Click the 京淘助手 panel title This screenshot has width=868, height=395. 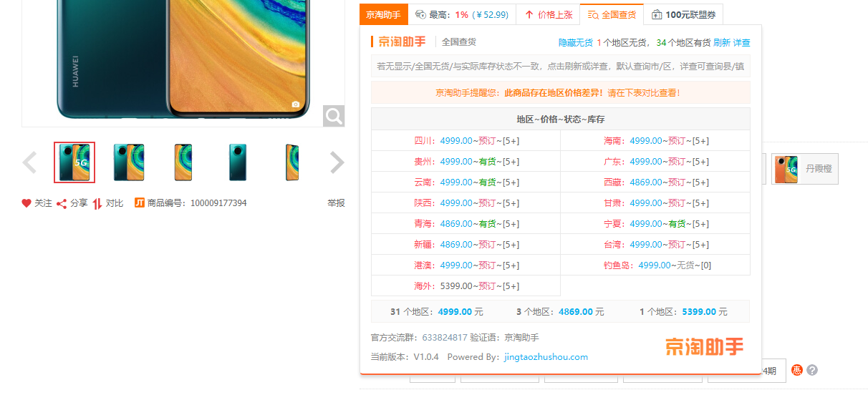click(x=402, y=42)
